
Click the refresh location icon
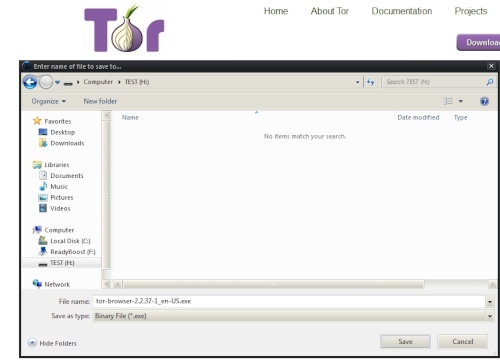pyautogui.click(x=370, y=82)
